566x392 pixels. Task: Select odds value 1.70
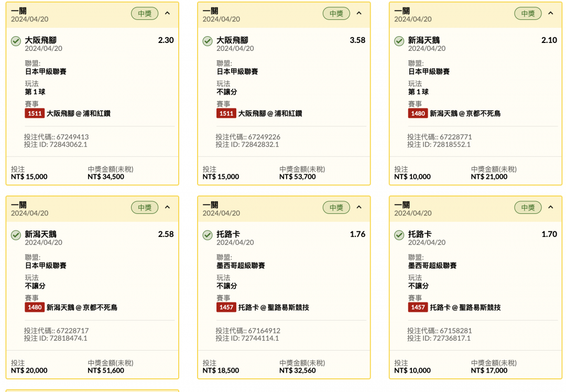[549, 234]
